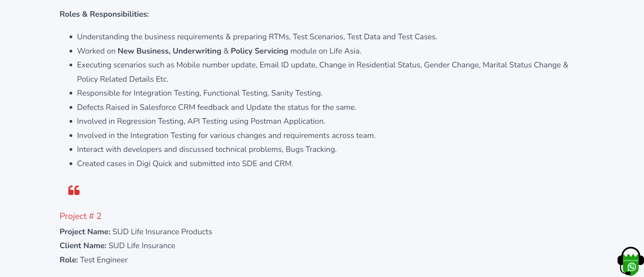This screenshot has width=644, height=277.
Task: Click the red quotation mark icon
Action: (x=74, y=190)
